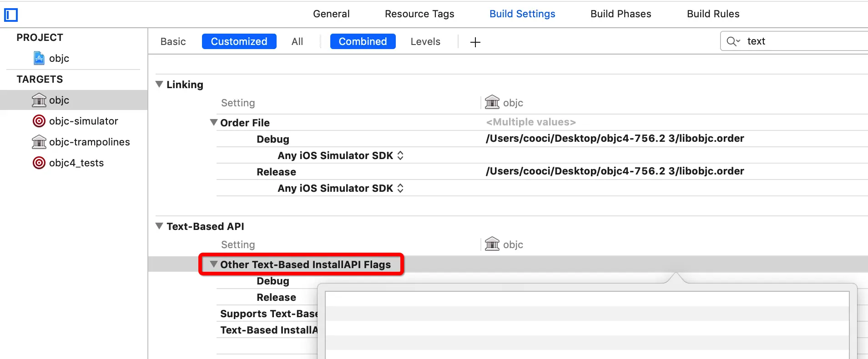
Task: Select Customized settings filter
Action: 239,41
